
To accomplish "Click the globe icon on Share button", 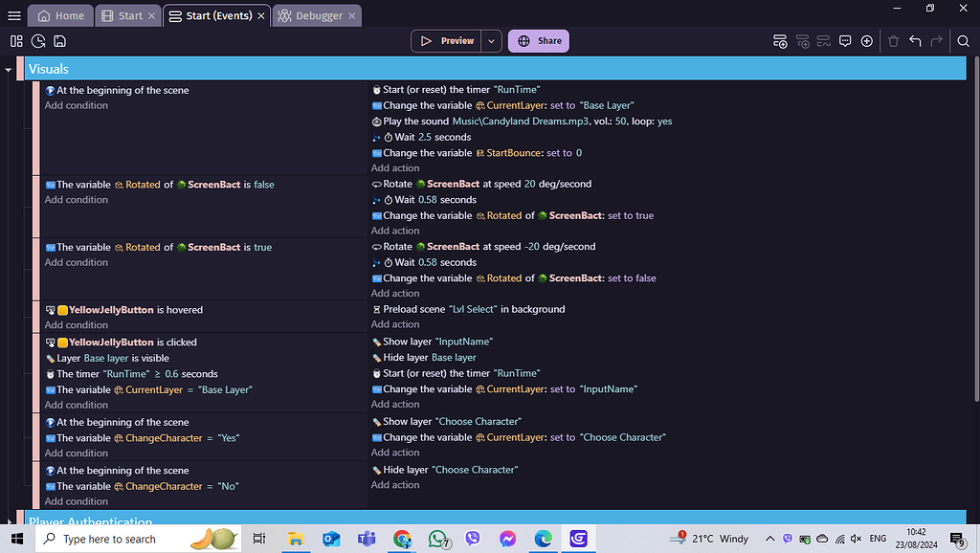I will (x=523, y=41).
